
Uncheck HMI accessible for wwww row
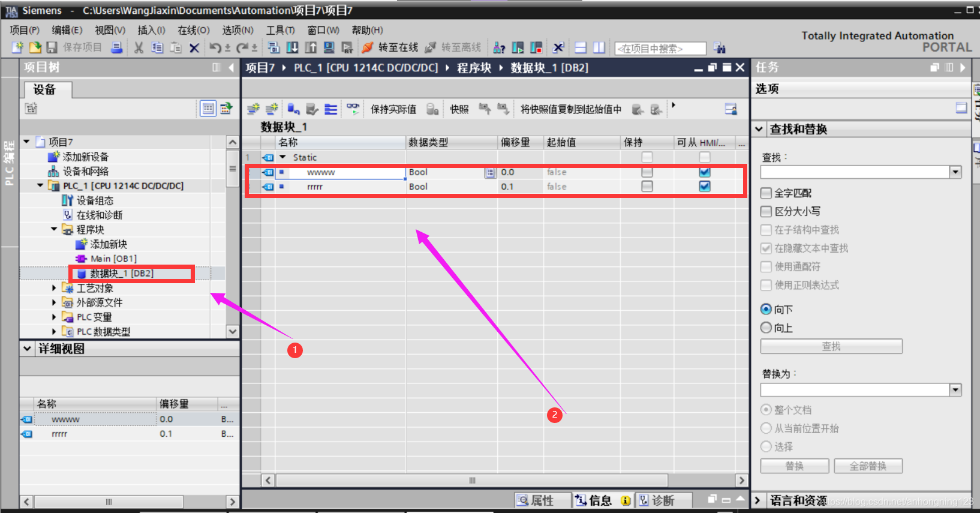pos(705,172)
